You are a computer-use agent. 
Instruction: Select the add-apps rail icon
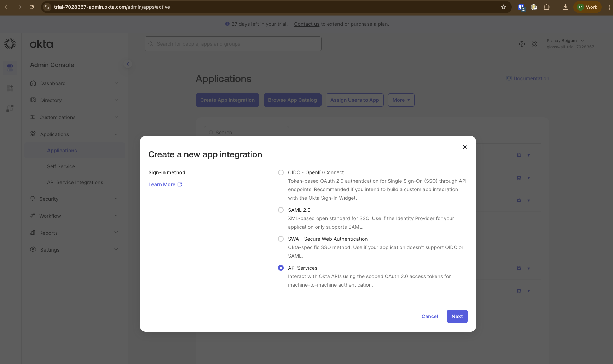(x=10, y=88)
